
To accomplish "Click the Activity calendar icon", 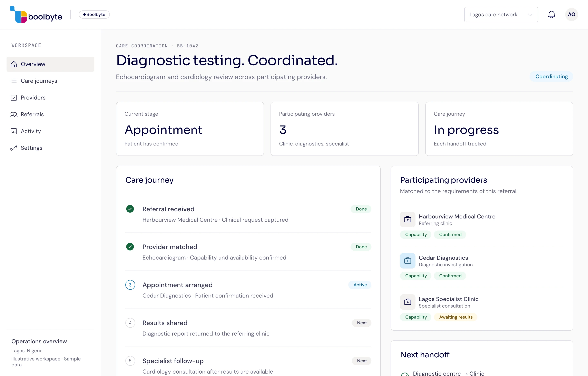I will click(14, 131).
